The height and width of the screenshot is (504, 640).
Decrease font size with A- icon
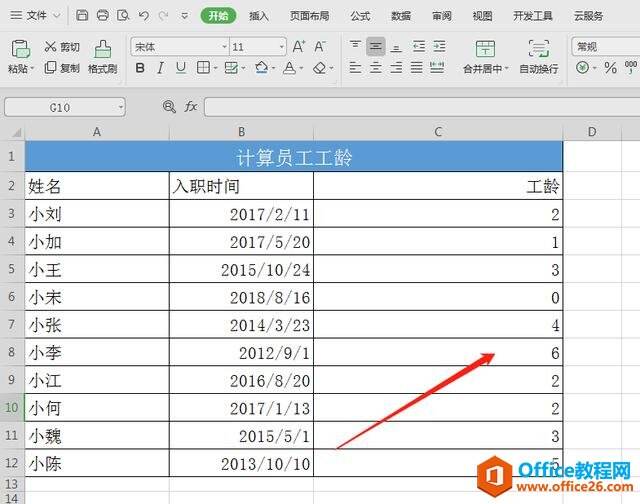pos(320,46)
